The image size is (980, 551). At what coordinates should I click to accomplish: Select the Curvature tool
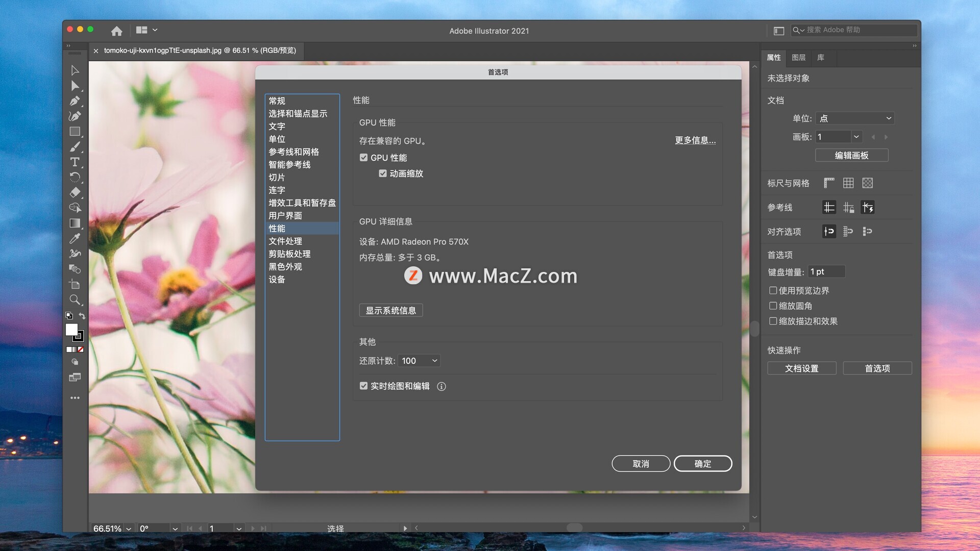(75, 116)
